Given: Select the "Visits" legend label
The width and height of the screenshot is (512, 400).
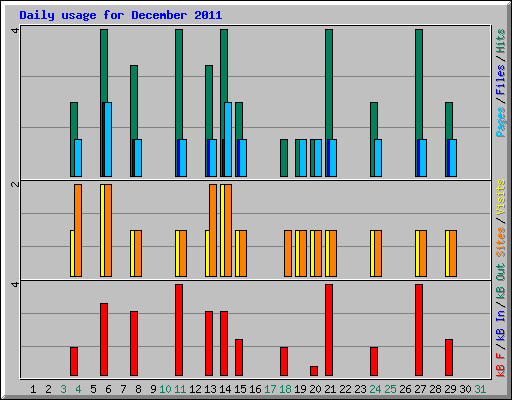Looking at the screenshot, I should point(501,197).
